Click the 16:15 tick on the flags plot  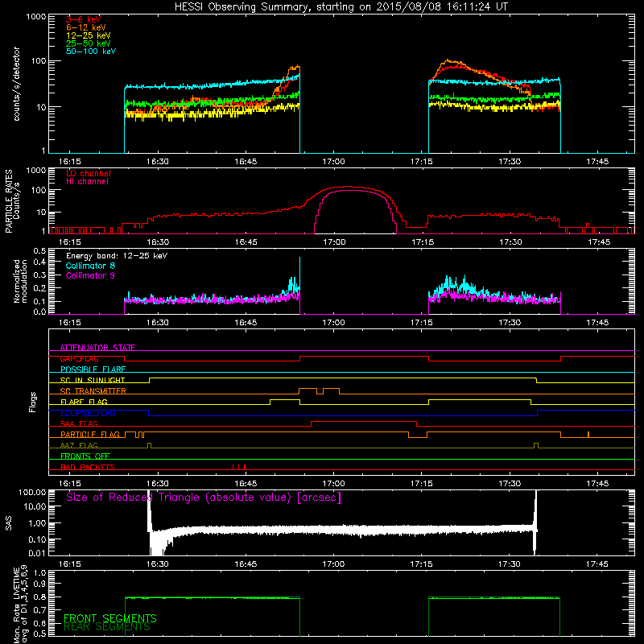[70, 484]
